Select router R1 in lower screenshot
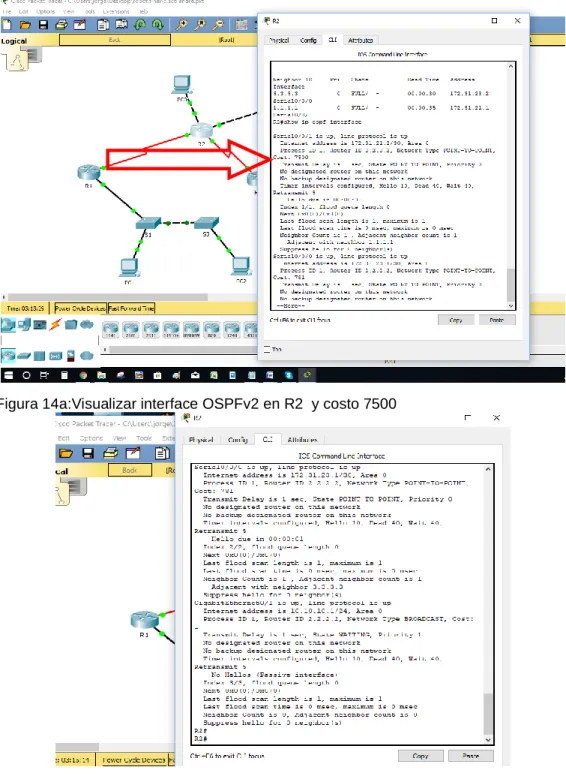 (x=144, y=620)
